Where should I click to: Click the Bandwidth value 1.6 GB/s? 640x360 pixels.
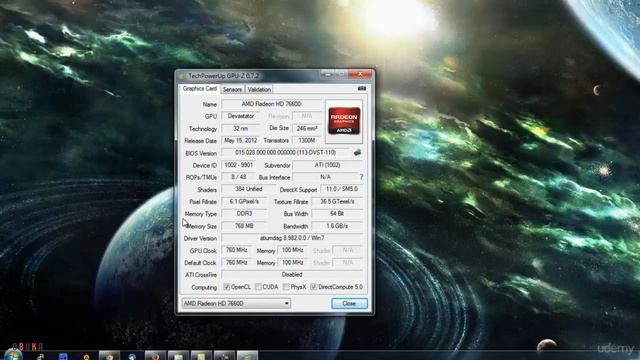pos(337,226)
